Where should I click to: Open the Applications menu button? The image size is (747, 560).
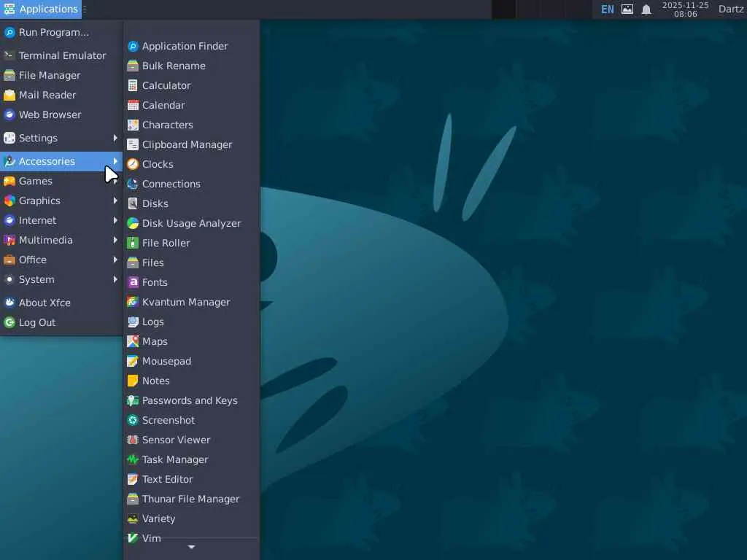[x=41, y=9]
